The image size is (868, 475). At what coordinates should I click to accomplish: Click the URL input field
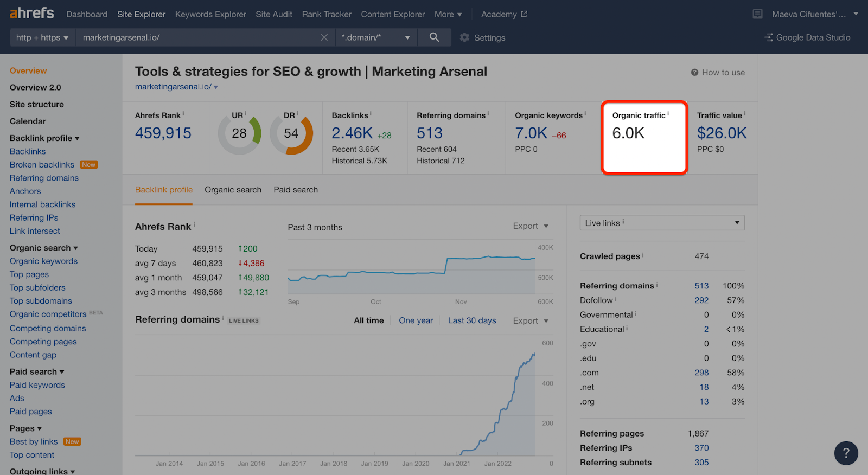tap(195, 37)
